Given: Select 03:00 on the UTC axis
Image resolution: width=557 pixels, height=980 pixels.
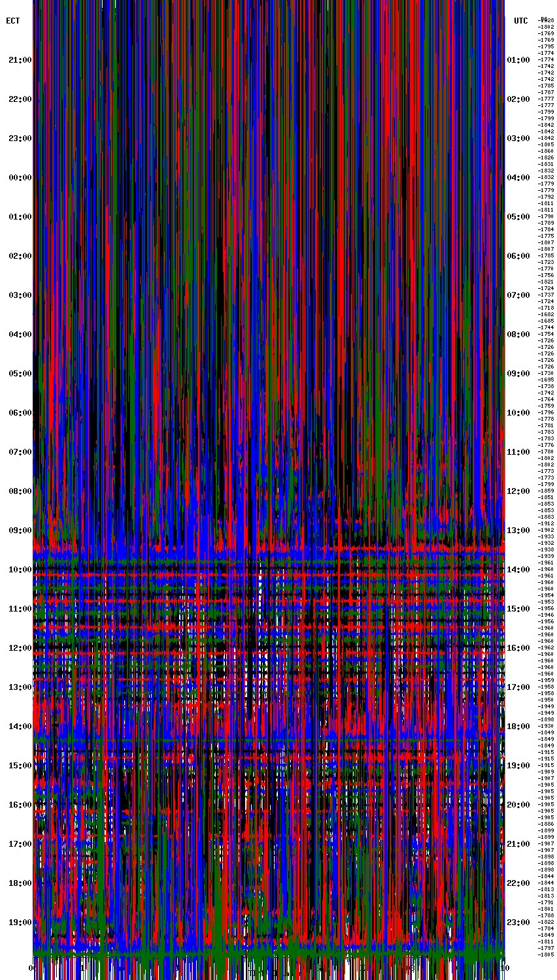Looking at the screenshot, I should (518, 139).
